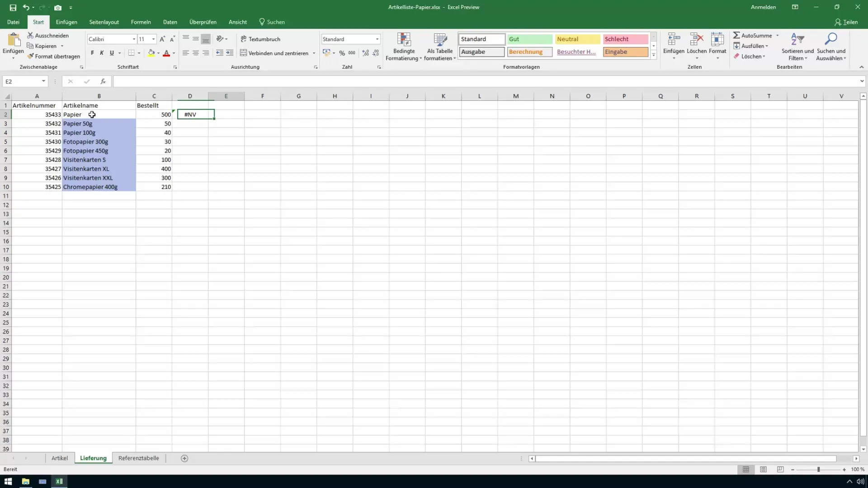Click add decimal place icon
This screenshot has width=868, height=488.
(365, 53)
